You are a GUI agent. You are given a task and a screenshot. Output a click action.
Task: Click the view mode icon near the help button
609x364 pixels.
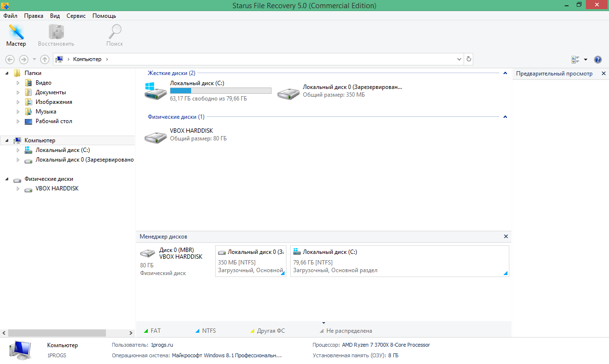(575, 59)
